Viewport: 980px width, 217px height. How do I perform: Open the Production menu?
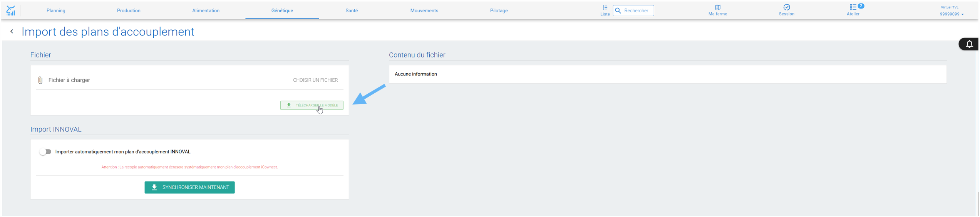click(x=129, y=11)
